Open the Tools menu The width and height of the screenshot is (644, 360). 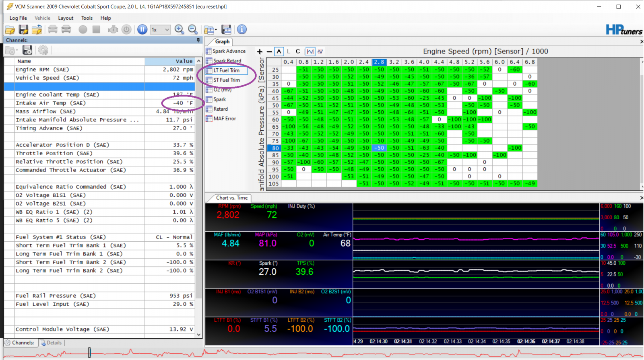tap(87, 18)
